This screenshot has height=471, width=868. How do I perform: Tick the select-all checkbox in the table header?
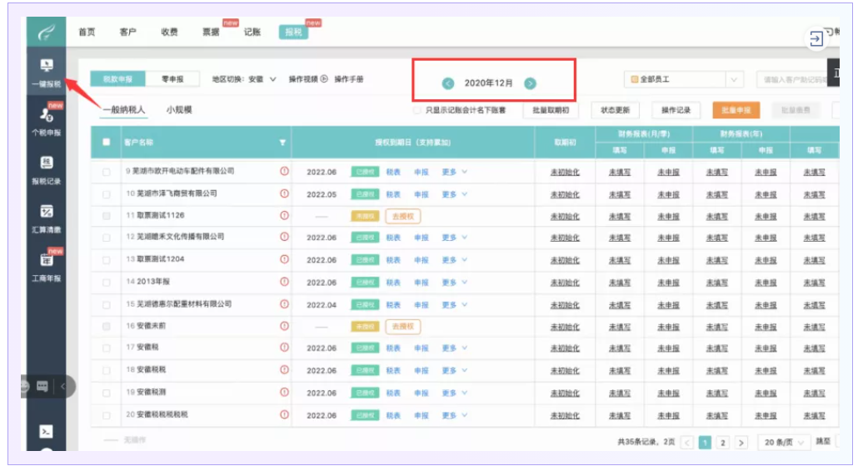[x=106, y=143]
